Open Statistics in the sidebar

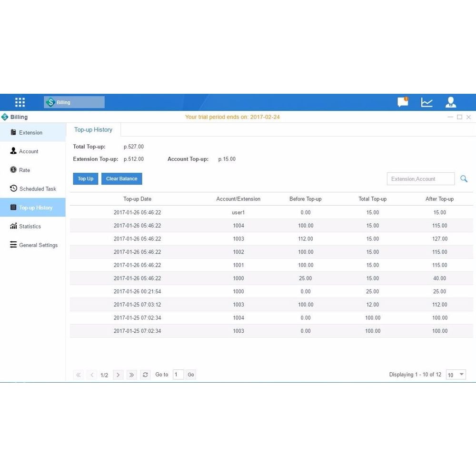coord(33,226)
